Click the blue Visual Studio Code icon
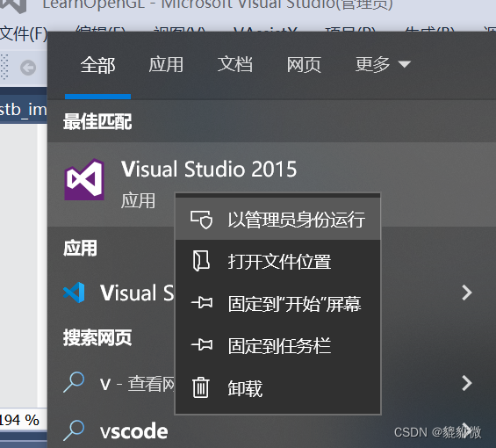The width and height of the screenshot is (496, 448). click(74, 293)
